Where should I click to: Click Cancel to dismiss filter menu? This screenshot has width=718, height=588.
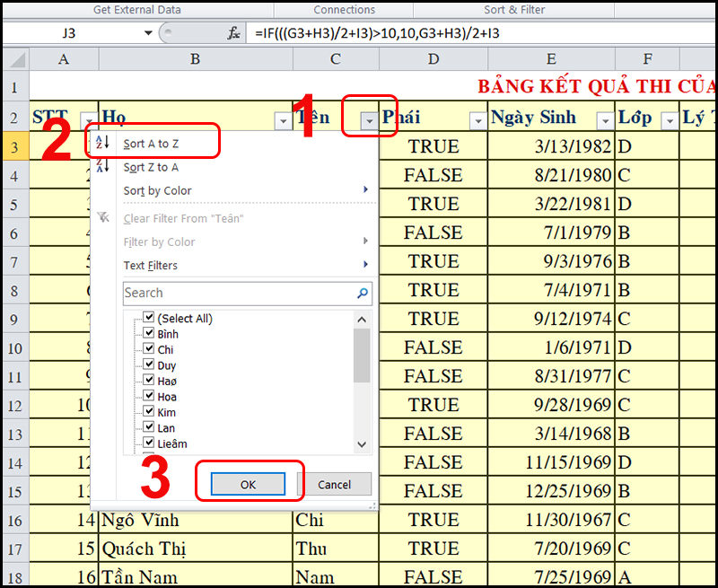point(334,485)
